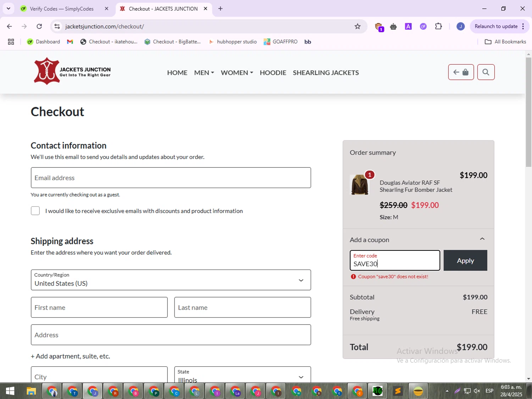Screen dimensions: 532x399
Task: Click the ESP language indicator
Action: click(x=489, y=391)
